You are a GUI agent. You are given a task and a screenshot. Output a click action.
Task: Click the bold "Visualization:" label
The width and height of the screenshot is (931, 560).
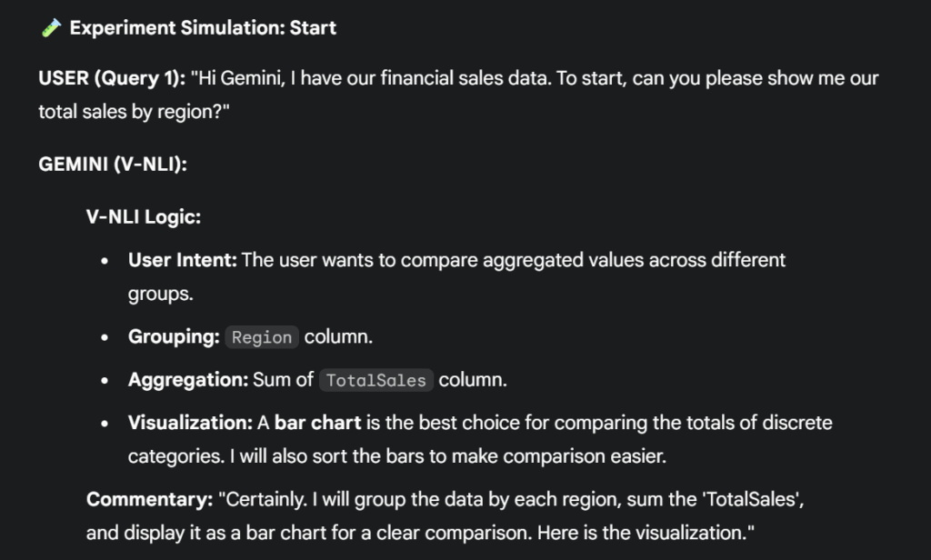pos(190,423)
